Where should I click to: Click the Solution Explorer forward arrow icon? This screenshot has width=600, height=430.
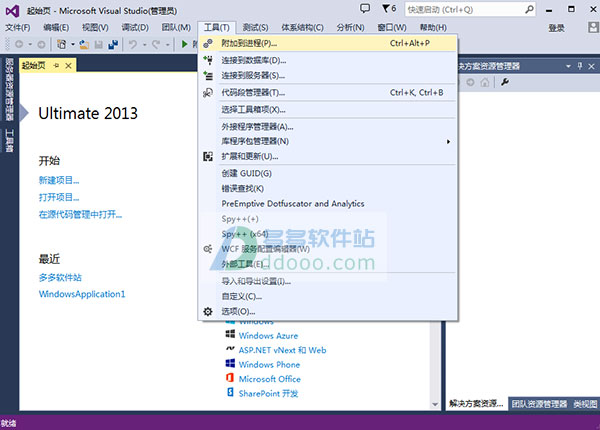point(471,82)
